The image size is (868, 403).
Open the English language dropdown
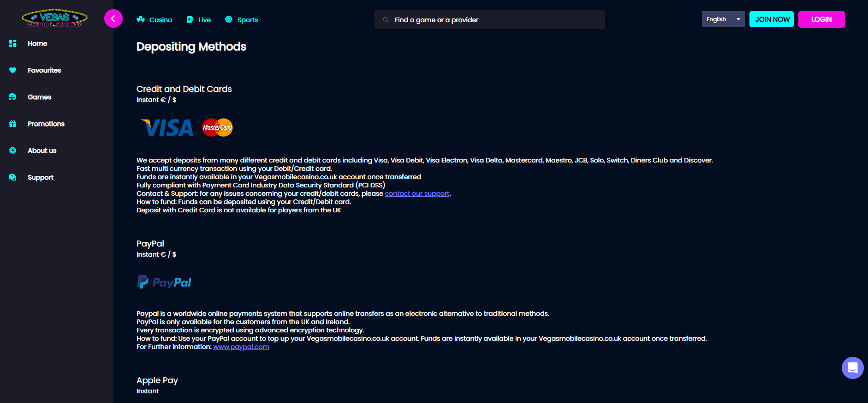(723, 19)
